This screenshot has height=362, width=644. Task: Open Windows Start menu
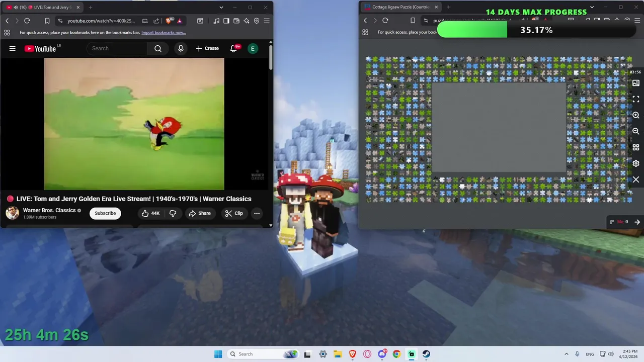pos(218,354)
